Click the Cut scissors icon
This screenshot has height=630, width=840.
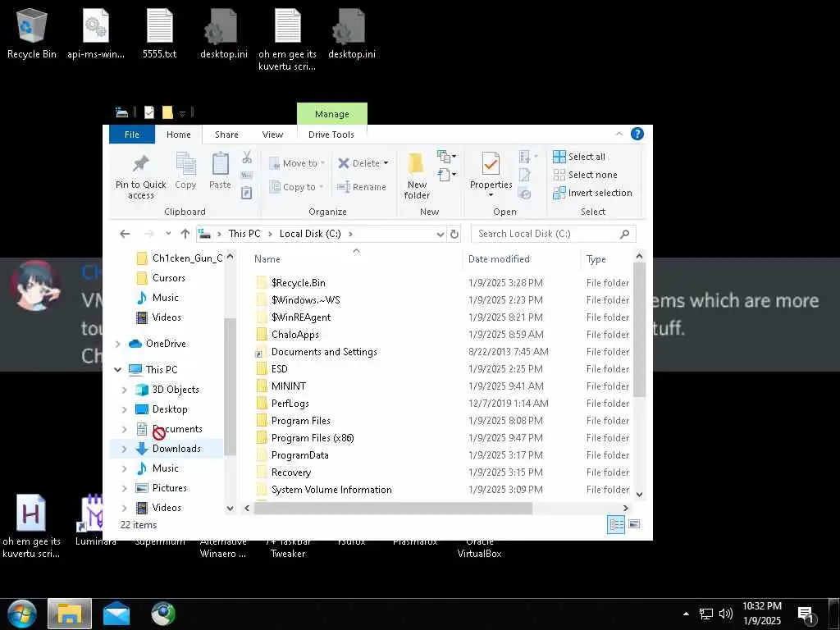click(x=247, y=157)
